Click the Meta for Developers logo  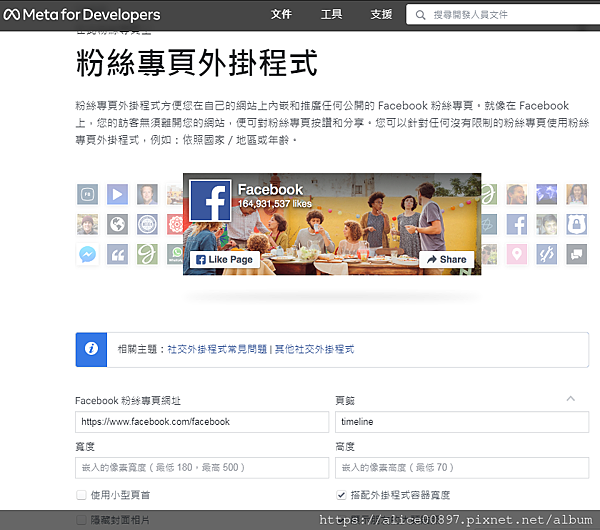coord(82,15)
